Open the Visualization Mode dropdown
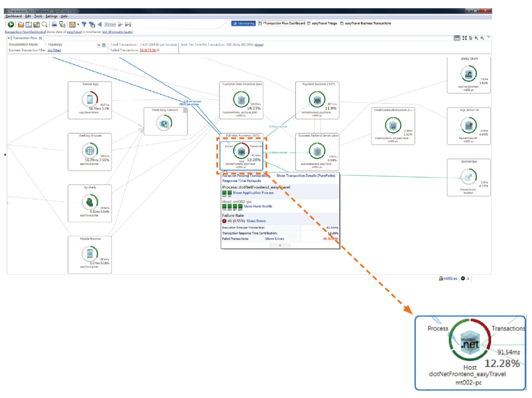 coord(99,45)
